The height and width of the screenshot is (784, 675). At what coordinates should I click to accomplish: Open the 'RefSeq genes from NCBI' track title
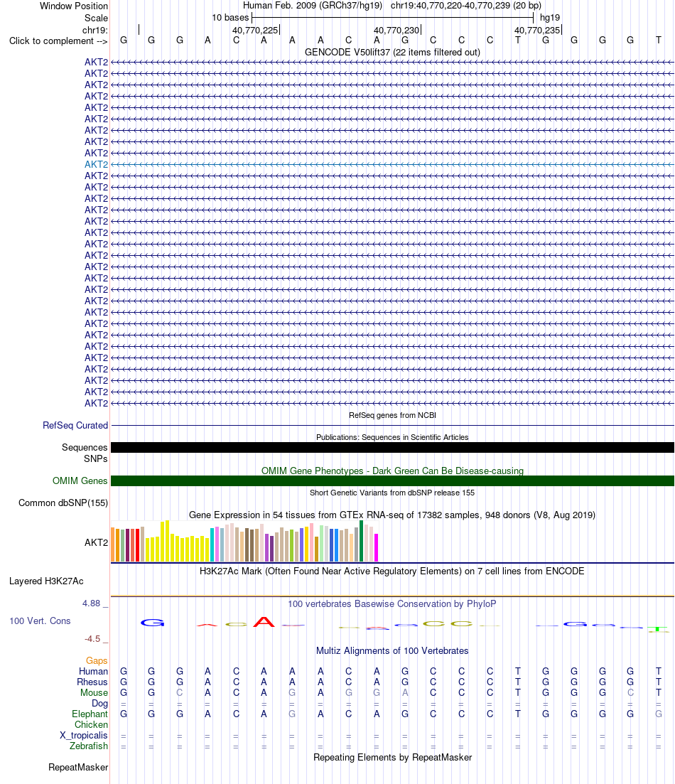tap(392, 415)
